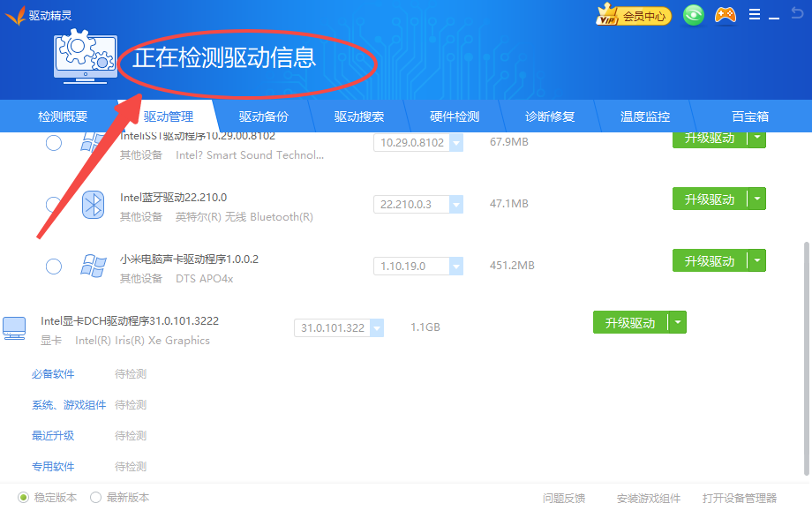
Task: Open the 打开设备管理器 link
Action: point(739,498)
